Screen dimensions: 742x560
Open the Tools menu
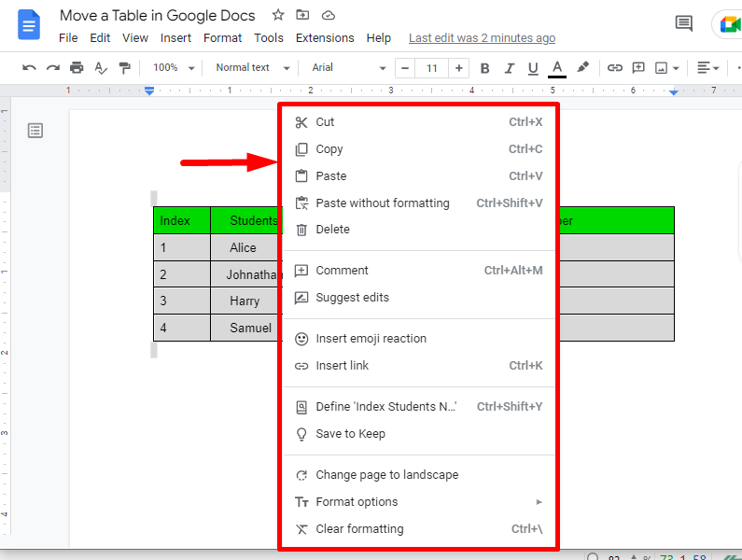[268, 38]
